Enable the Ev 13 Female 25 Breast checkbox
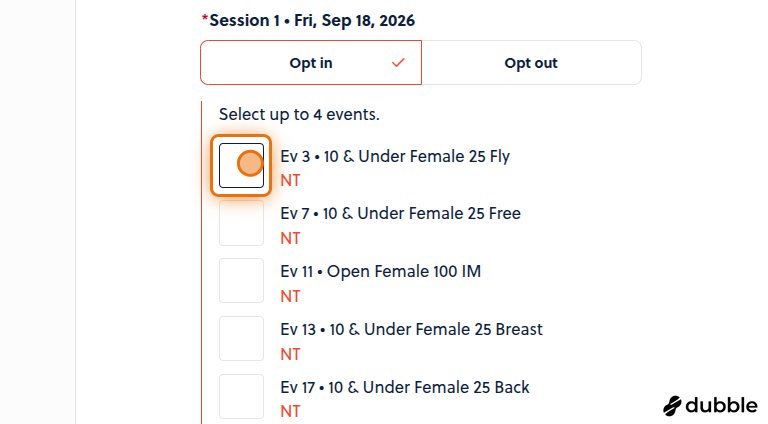Viewport: 768px width, 424px height. (x=241, y=338)
